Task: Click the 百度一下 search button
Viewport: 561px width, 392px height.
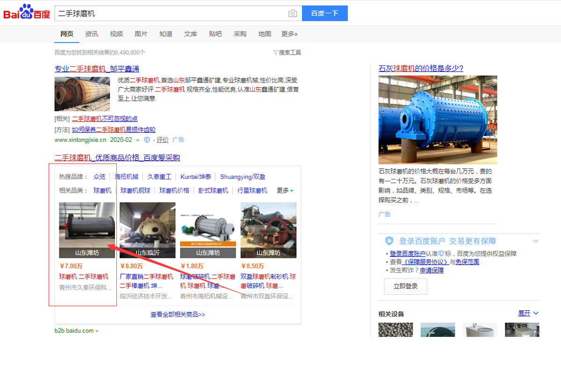Action: click(x=325, y=14)
